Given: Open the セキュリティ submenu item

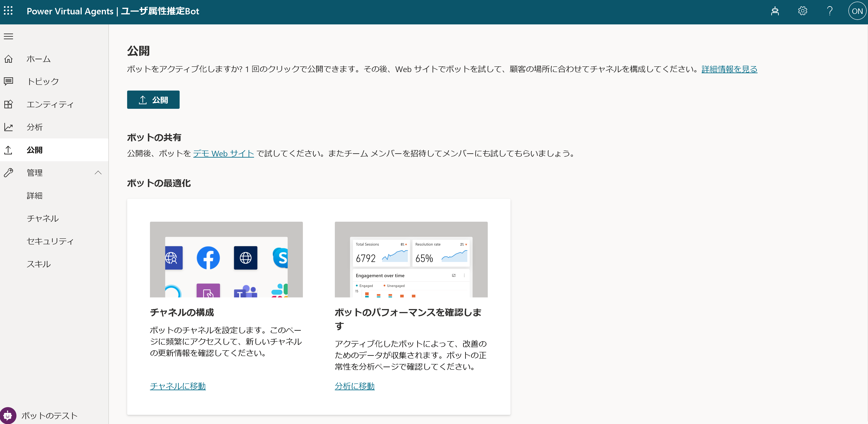Looking at the screenshot, I should click(50, 241).
